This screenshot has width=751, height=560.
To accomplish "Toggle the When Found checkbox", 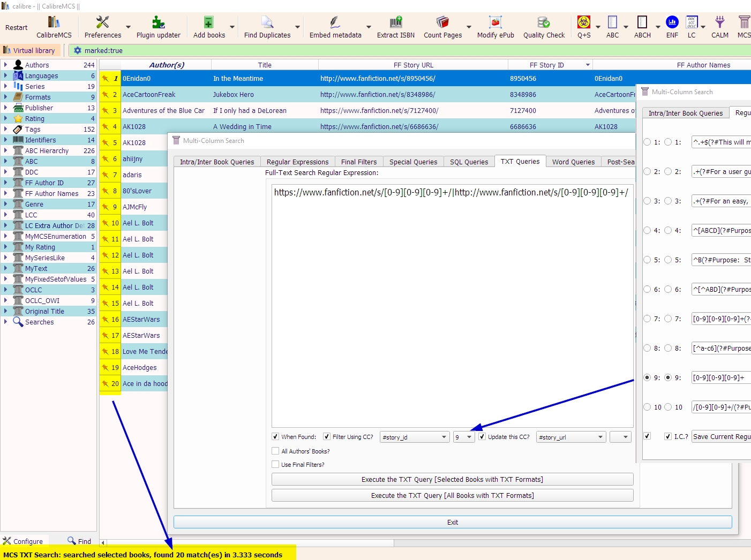I will 275,436.
